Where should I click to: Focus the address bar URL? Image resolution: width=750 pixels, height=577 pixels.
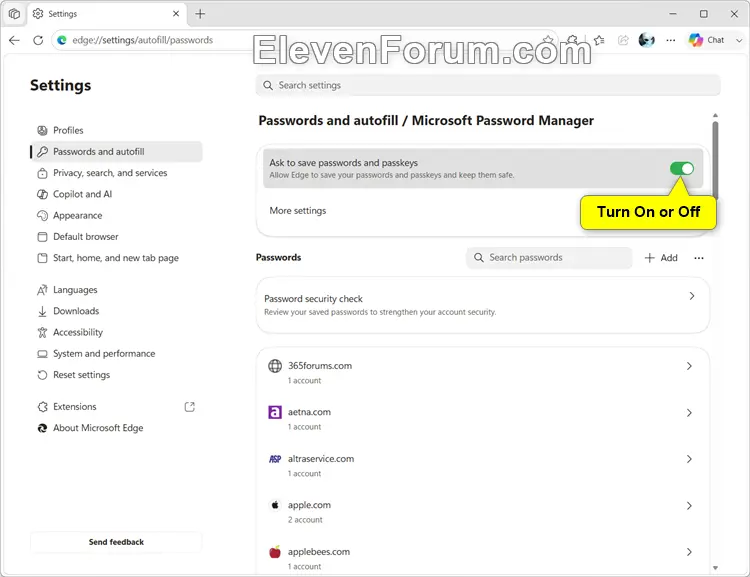tap(143, 40)
